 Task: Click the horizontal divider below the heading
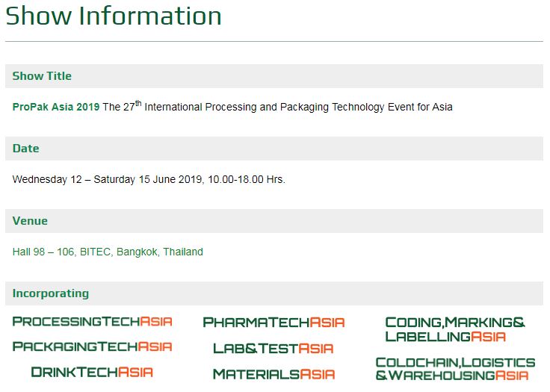coord(274,41)
